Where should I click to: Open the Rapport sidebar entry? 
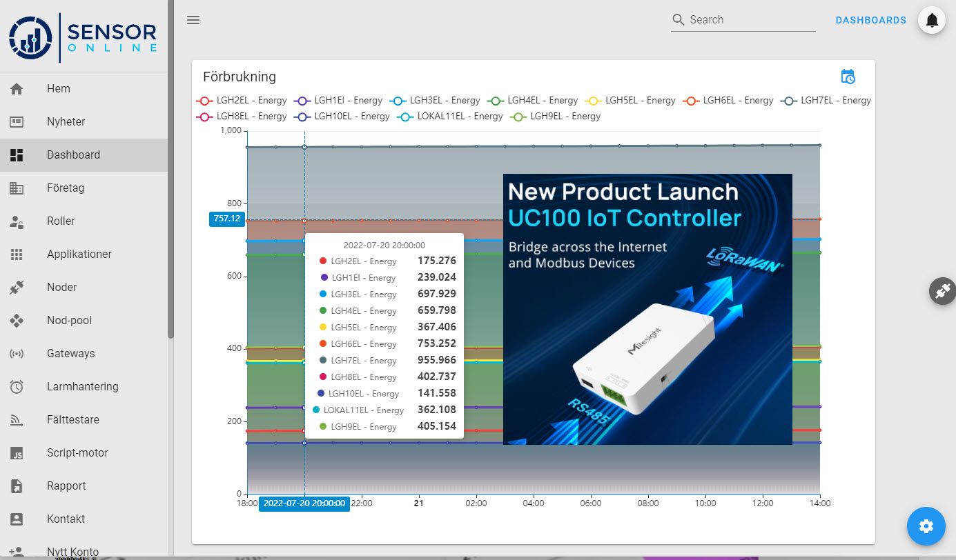click(x=66, y=486)
